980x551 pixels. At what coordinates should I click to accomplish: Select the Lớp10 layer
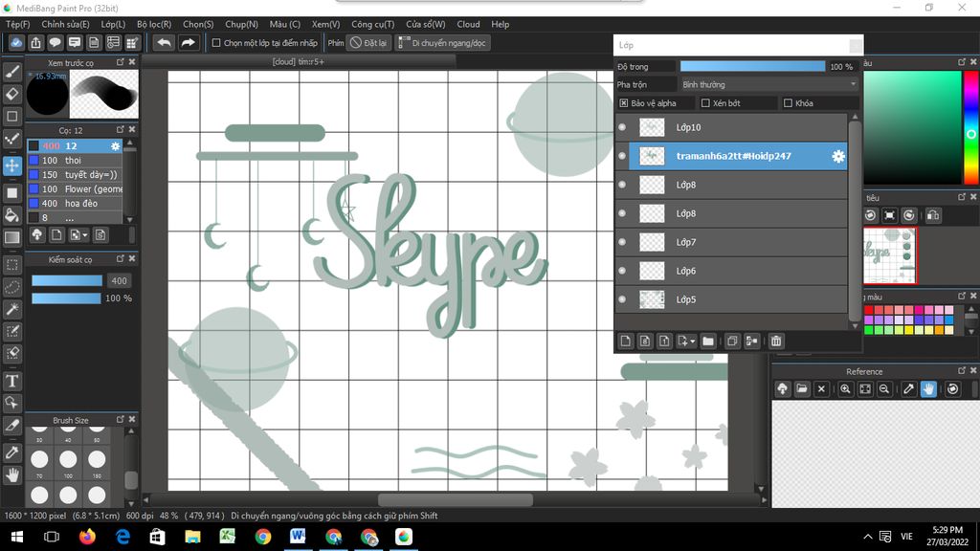tap(738, 127)
